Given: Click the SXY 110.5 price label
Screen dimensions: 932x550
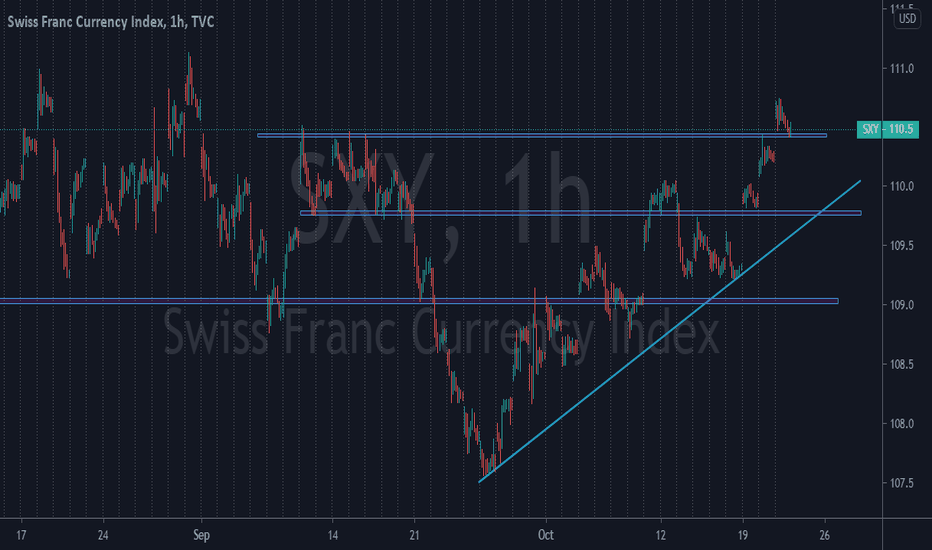Looking at the screenshot, I should pos(887,129).
